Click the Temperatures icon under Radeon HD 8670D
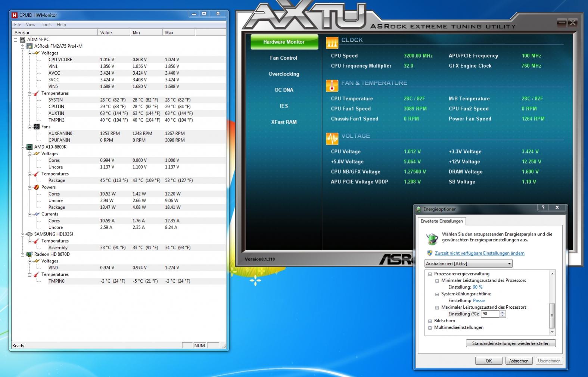 point(37,275)
